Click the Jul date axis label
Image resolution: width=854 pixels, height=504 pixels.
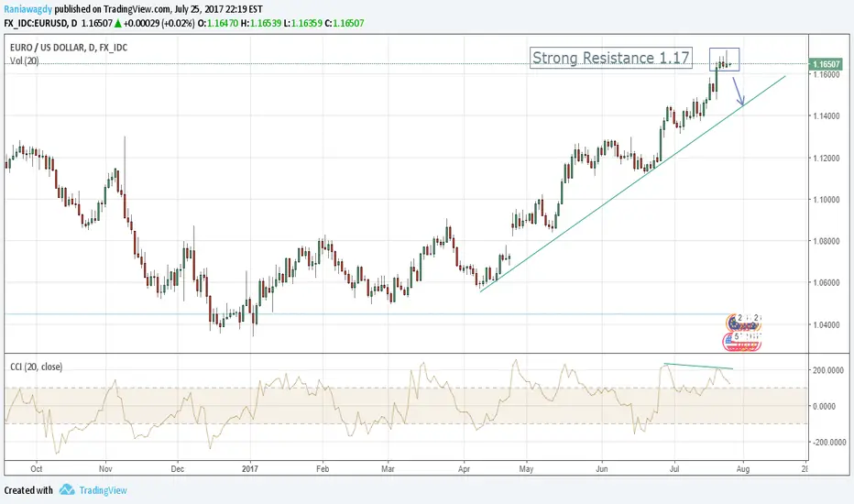[x=674, y=468]
